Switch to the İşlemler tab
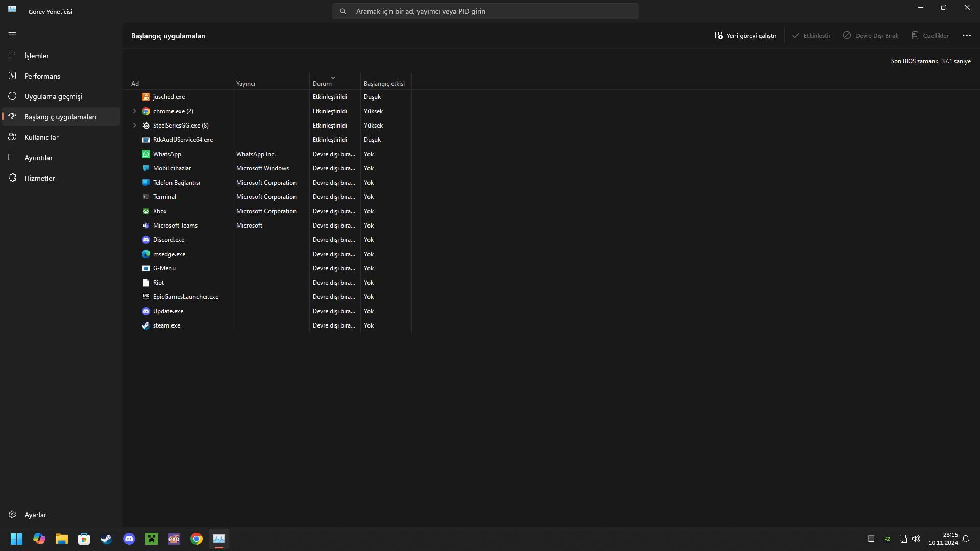The height and width of the screenshot is (551, 980). (x=37, y=56)
